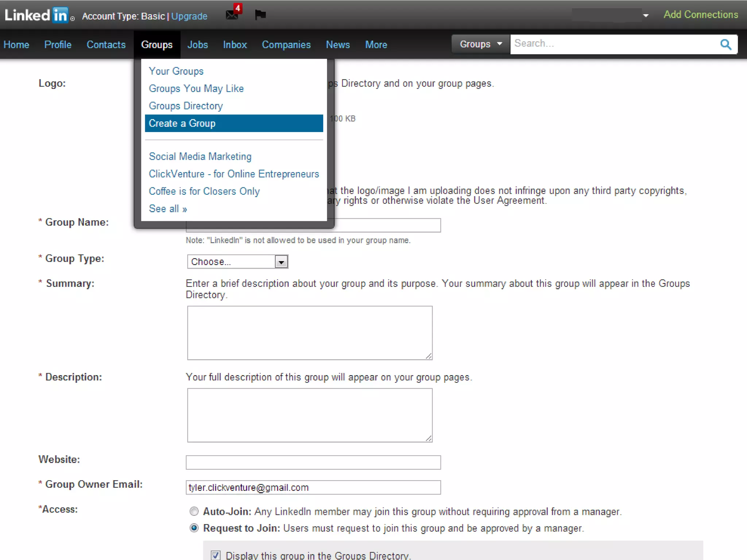The width and height of the screenshot is (747, 560).
Task: Open Groups Directory from the menu
Action: (x=186, y=106)
